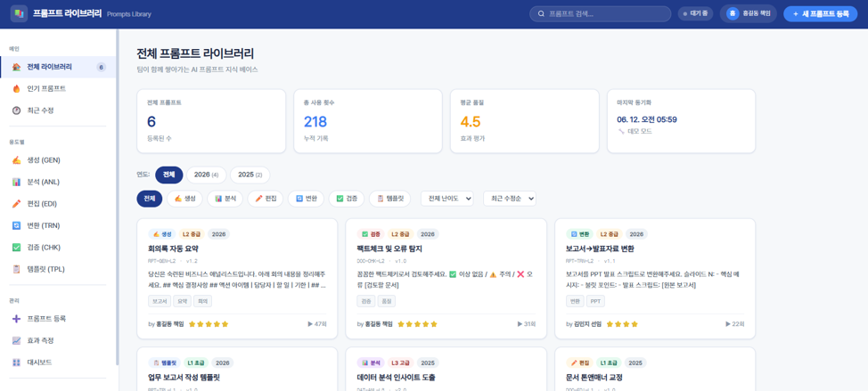Image resolution: width=868 pixels, height=391 pixels.
Task: Open the 데이터 분석 인사이트 도출 card
Action: 446,369
